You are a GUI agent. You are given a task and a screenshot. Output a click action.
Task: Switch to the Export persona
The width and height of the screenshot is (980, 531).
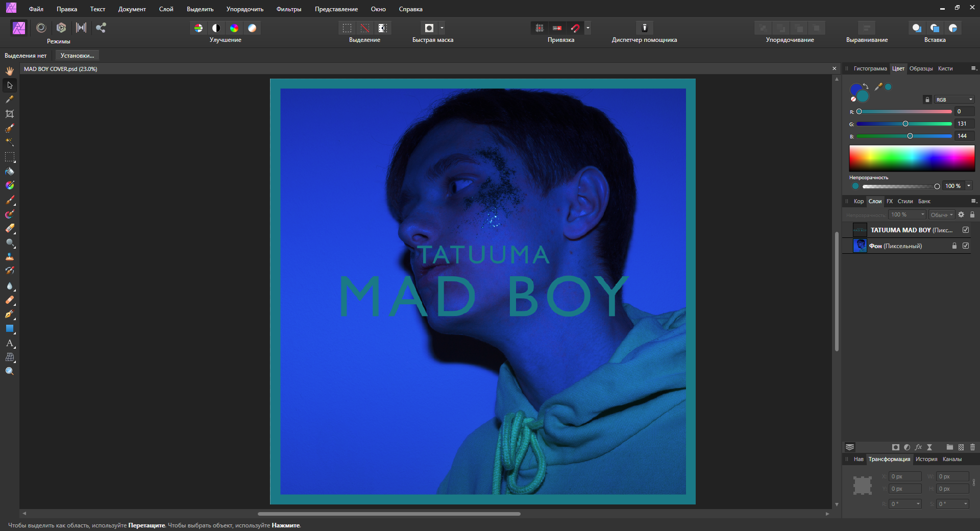click(101, 28)
